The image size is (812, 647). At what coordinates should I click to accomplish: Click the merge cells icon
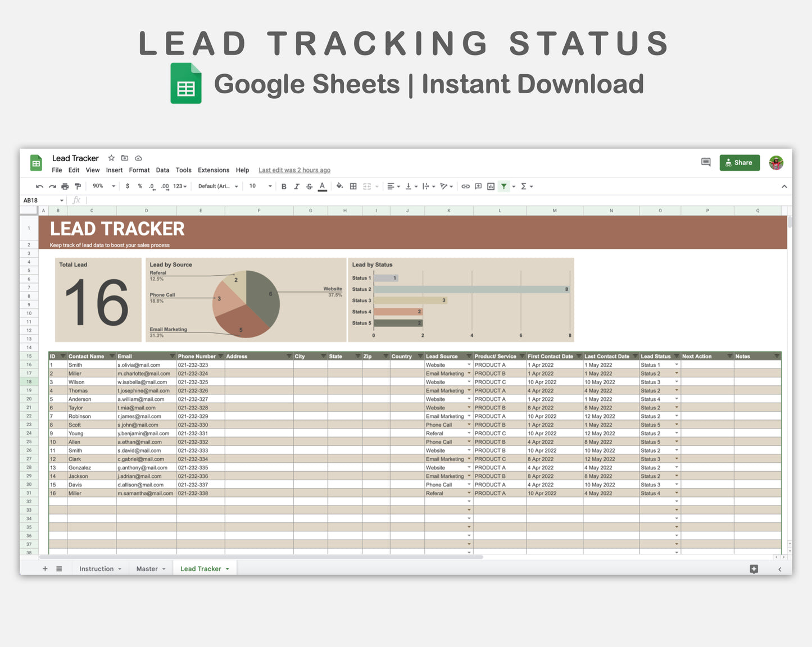point(366,186)
